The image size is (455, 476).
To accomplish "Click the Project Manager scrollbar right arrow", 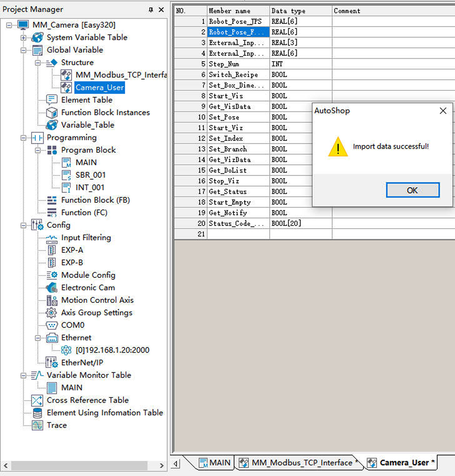I will (161, 465).
